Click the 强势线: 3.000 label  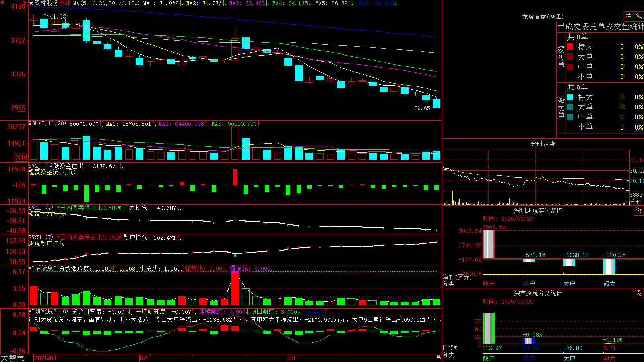coord(205,269)
